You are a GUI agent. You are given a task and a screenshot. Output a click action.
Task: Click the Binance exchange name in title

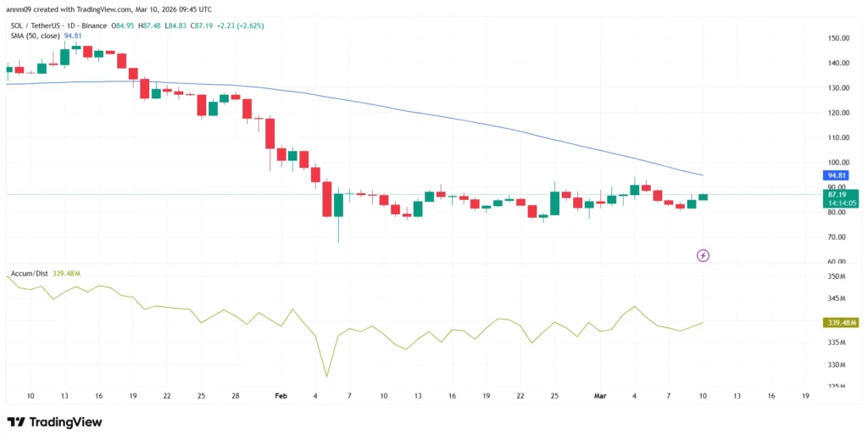click(97, 25)
